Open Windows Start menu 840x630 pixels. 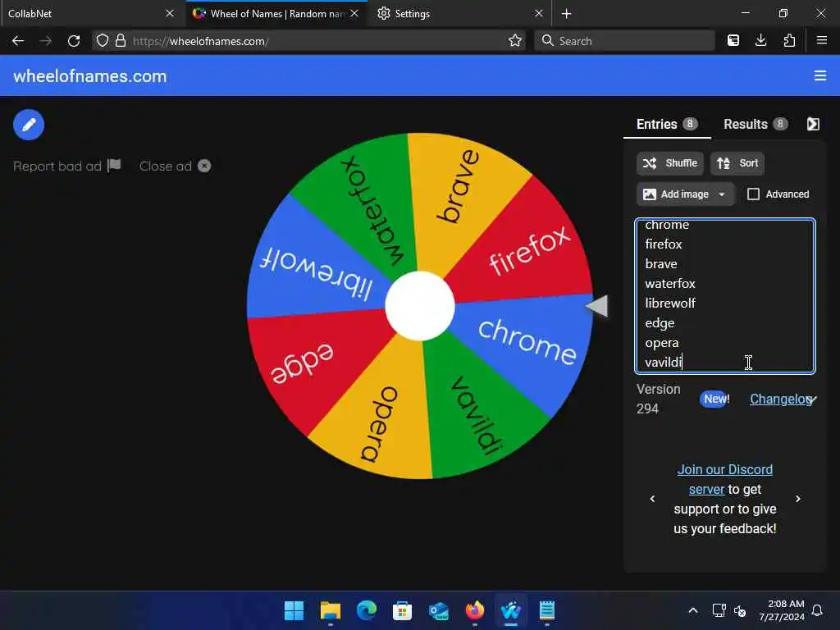[294, 610]
